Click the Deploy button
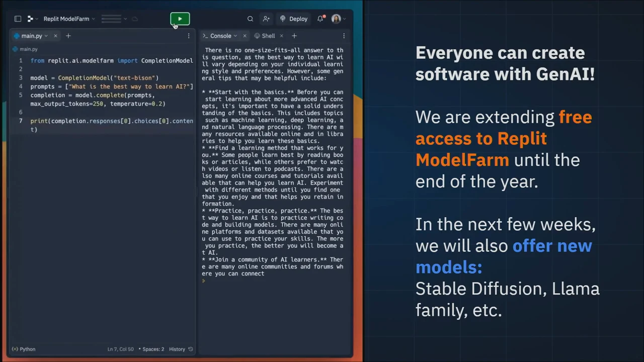Screen dimensions: 644x362 (x=294, y=19)
